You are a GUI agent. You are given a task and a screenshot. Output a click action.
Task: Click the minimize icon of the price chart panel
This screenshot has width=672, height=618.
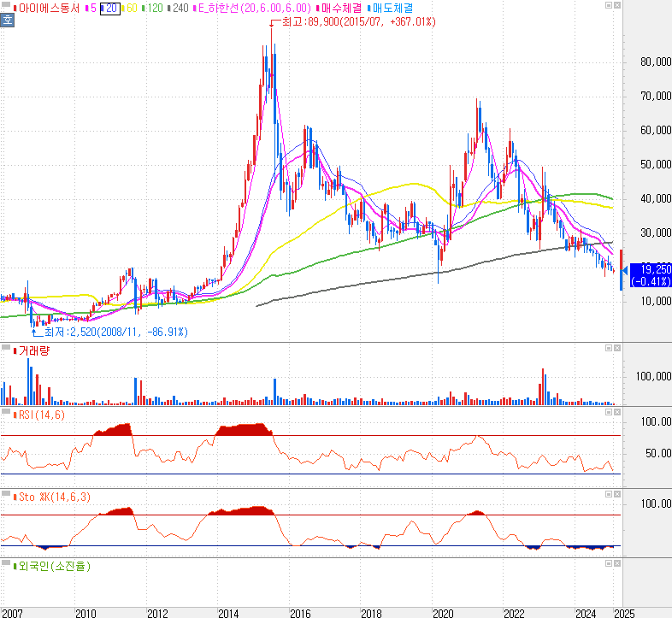coord(609,5)
